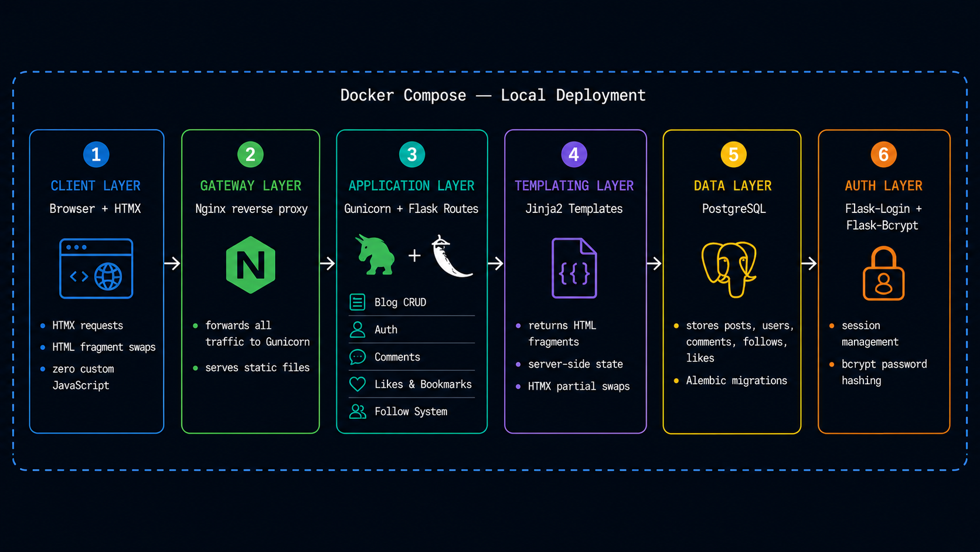
Task: Click the yellow number 5 badge
Action: click(x=733, y=154)
